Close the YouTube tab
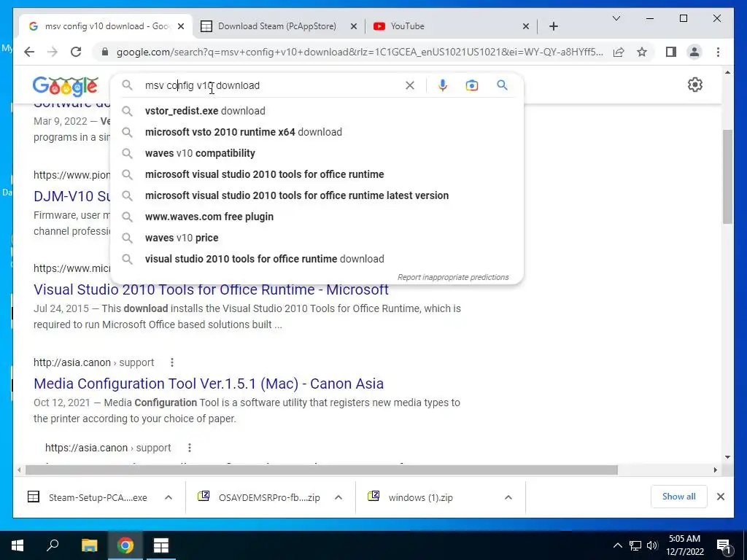Image resolution: width=747 pixels, height=560 pixels. tap(525, 26)
